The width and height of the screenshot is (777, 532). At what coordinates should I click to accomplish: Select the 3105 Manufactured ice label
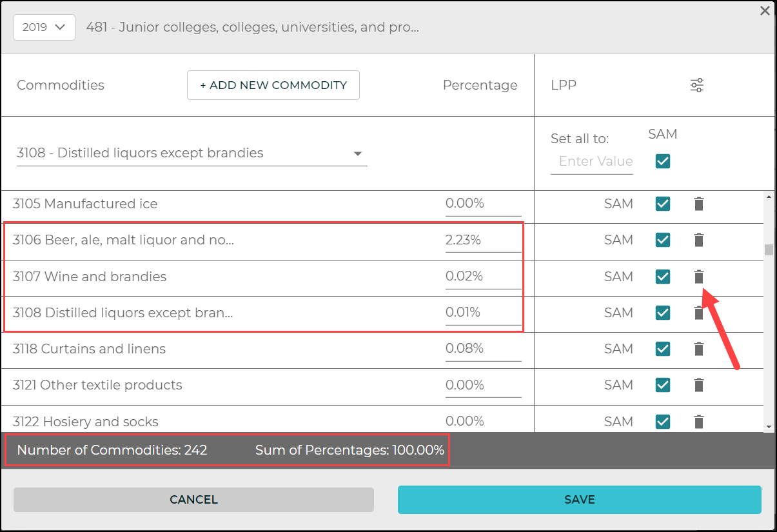[85, 204]
